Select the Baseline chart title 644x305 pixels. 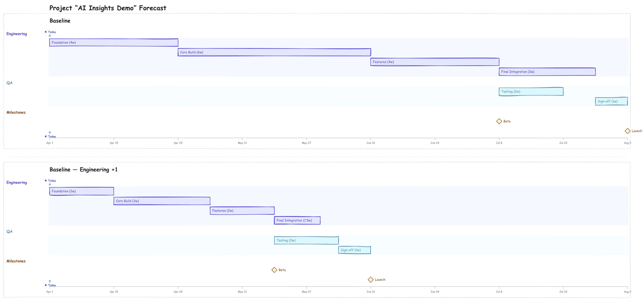click(60, 21)
